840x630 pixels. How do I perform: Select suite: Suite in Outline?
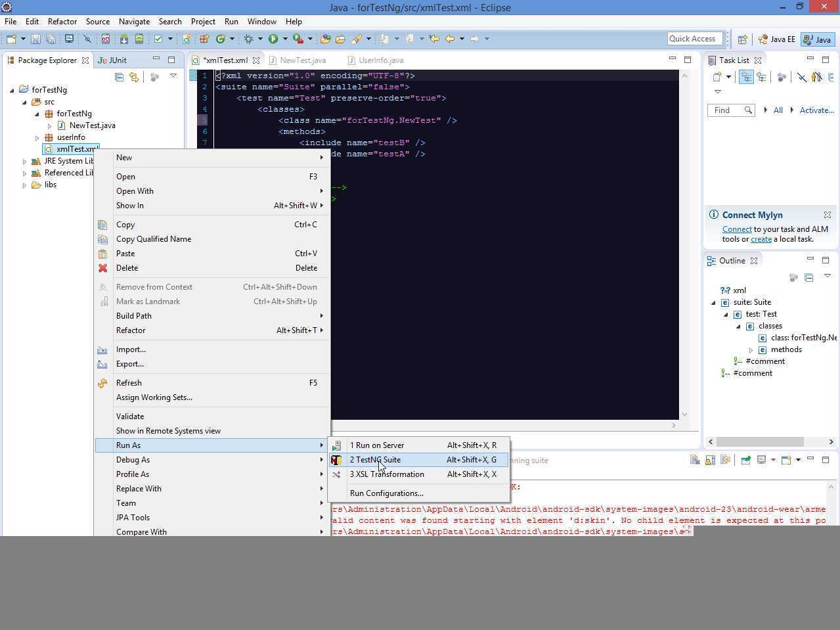click(752, 302)
